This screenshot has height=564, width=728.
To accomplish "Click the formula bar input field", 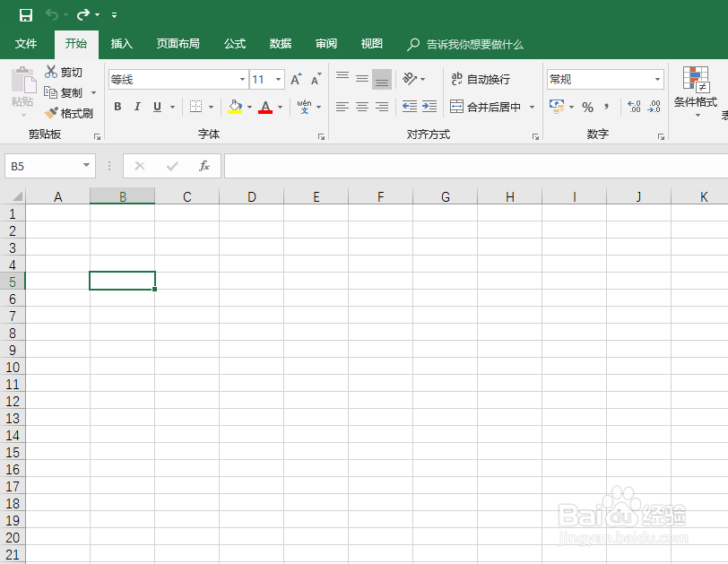I will click(x=476, y=166).
